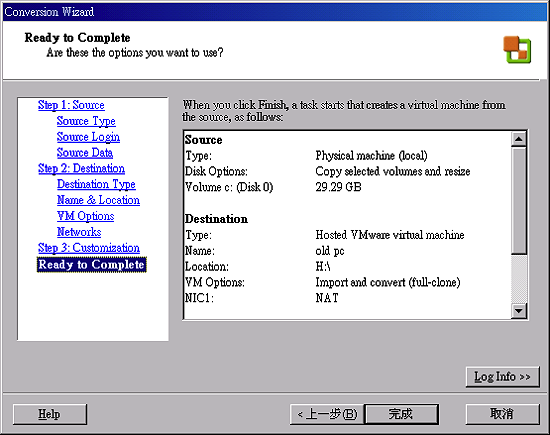Click the 'Destination' section heading
The height and width of the screenshot is (435, 550).
click(x=216, y=219)
